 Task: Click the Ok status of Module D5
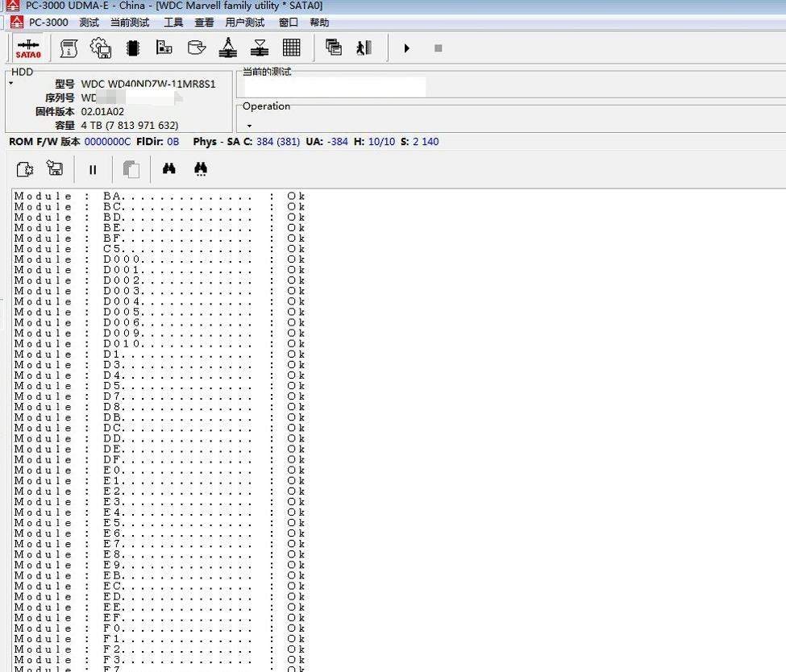296,386
